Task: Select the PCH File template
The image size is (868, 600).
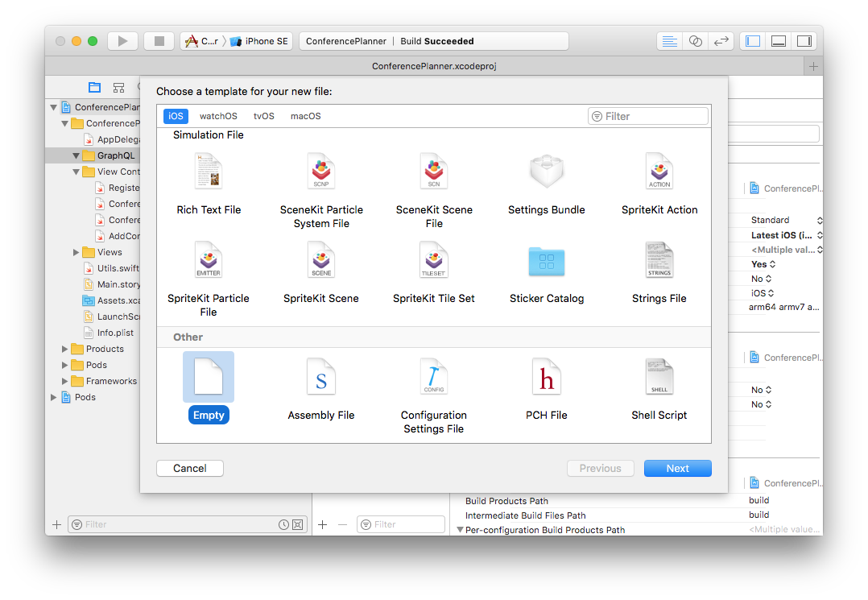Action: click(x=547, y=388)
